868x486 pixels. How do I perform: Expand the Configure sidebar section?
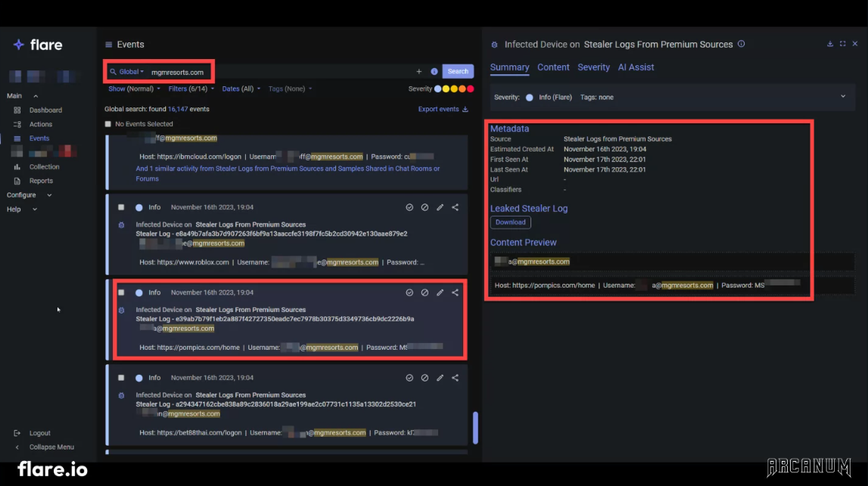click(49, 195)
